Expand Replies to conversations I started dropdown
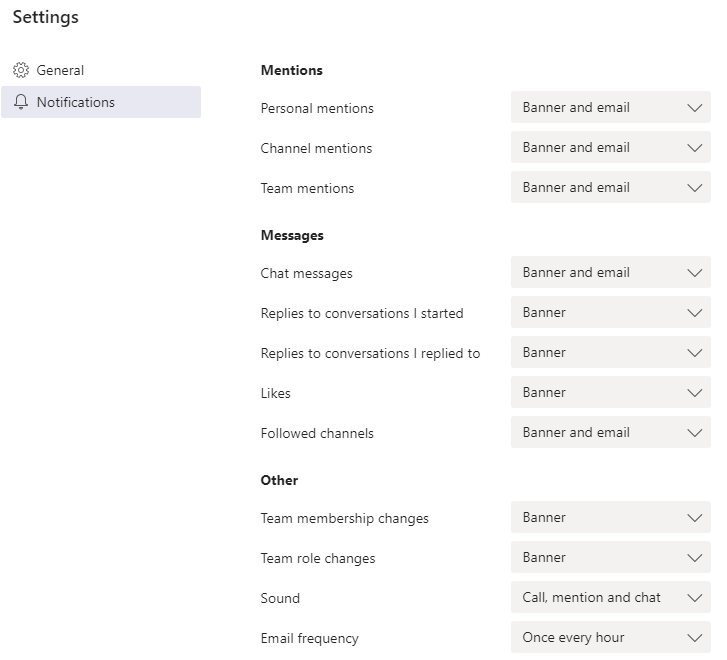 (611, 312)
